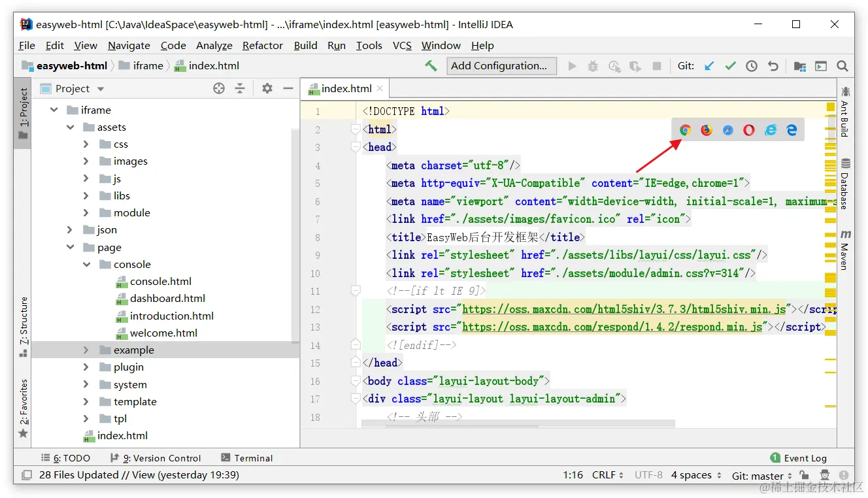Viewport: 868px width, 498px height.
Task: Select introduction.html in project tree
Action: tap(165, 316)
